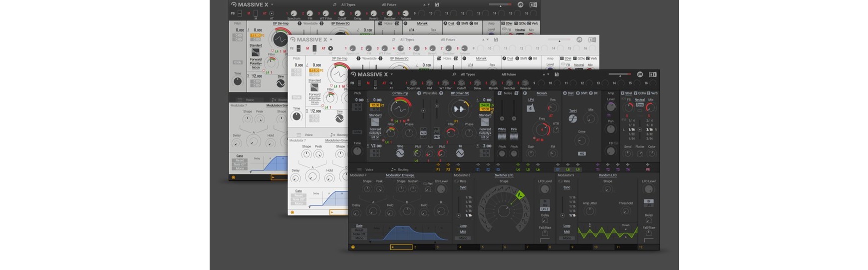Open the MASSIVE X main menu arrow in front window
This screenshot has height=270, width=868.
(391, 74)
